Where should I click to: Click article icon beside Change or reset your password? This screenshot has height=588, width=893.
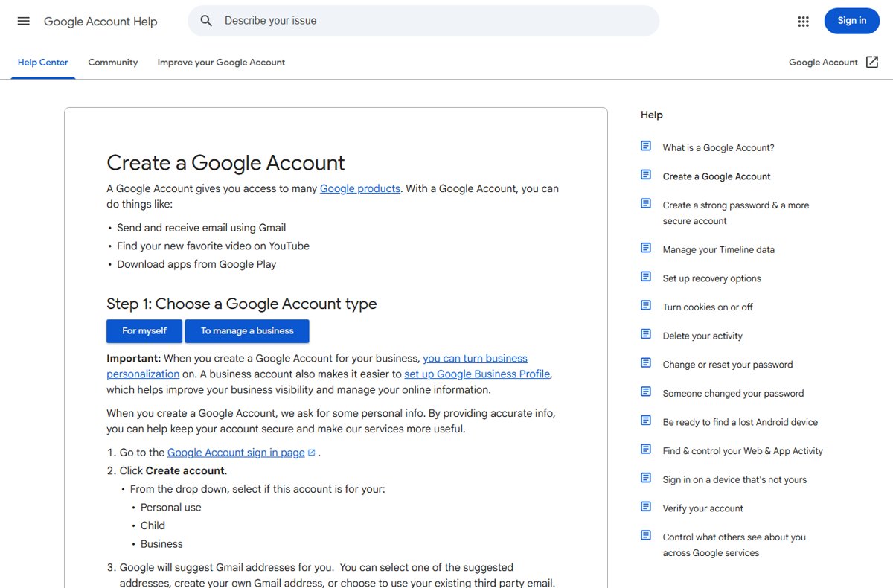[x=646, y=363]
